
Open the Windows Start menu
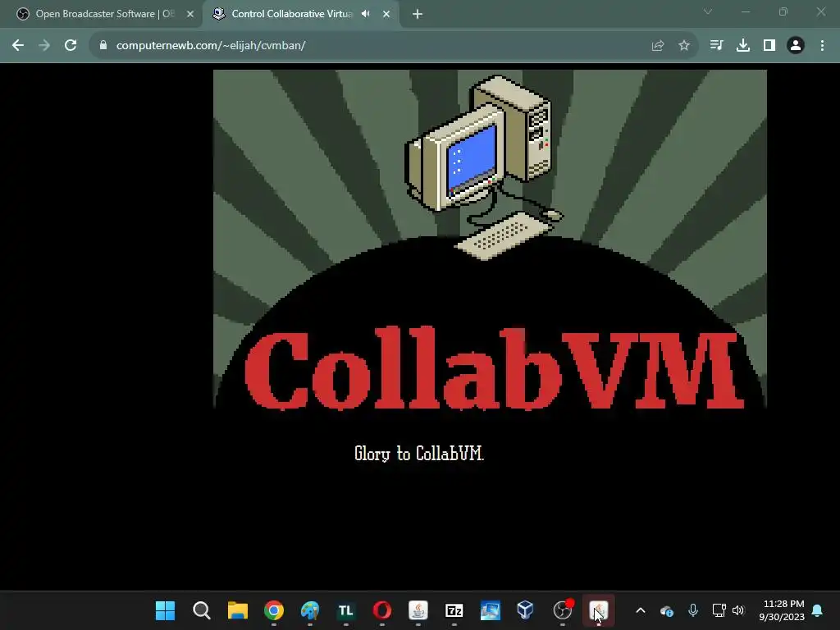coord(165,610)
